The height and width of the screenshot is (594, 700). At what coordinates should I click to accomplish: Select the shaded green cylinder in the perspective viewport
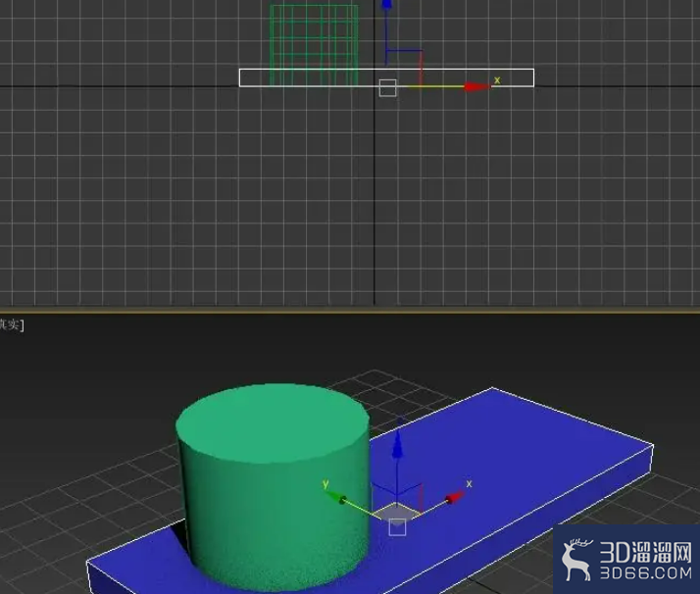[273, 486]
